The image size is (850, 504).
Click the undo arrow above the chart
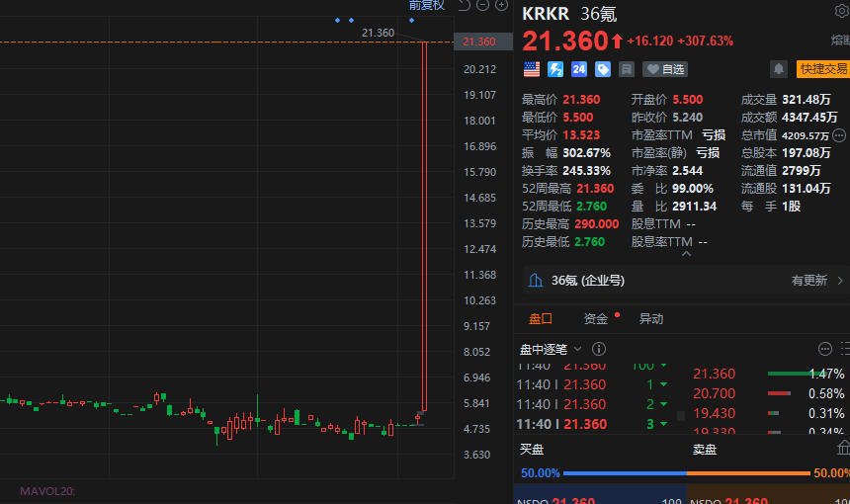tap(464, 5)
